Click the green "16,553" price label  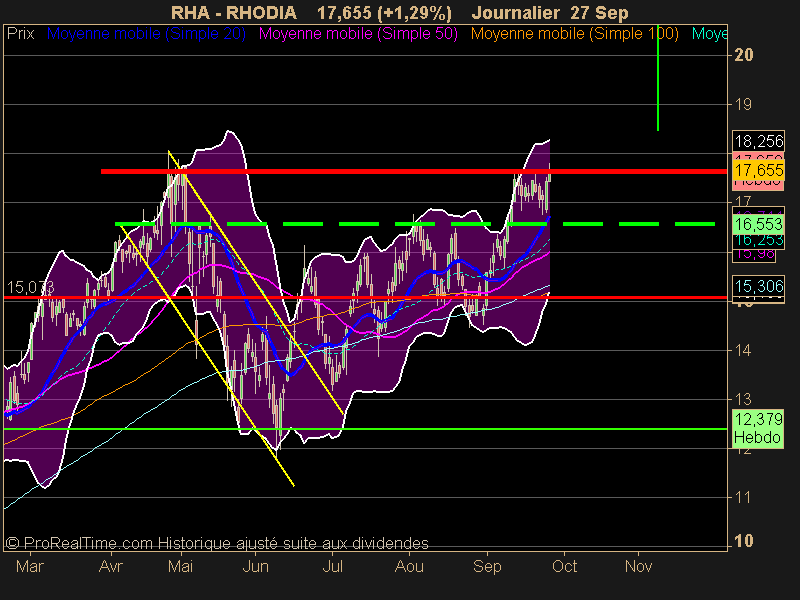tap(759, 224)
